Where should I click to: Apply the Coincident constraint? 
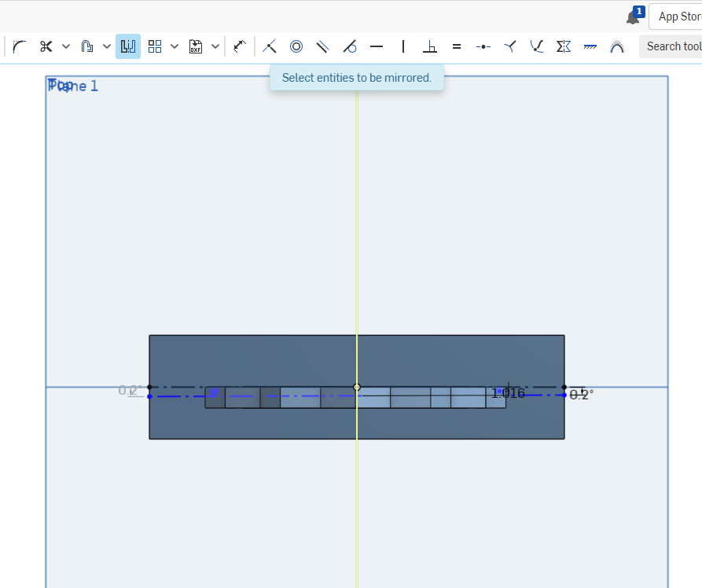(269, 46)
